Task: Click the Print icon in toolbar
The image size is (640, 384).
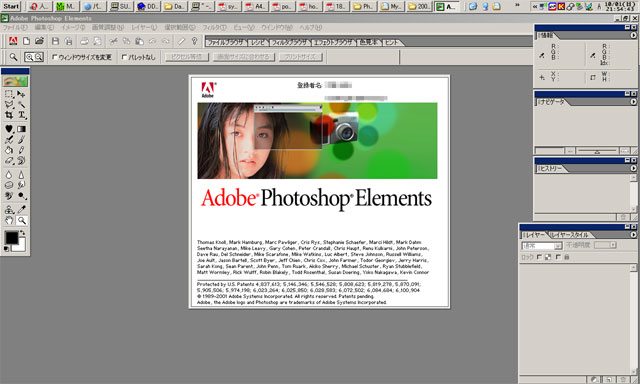Action: [x=84, y=41]
